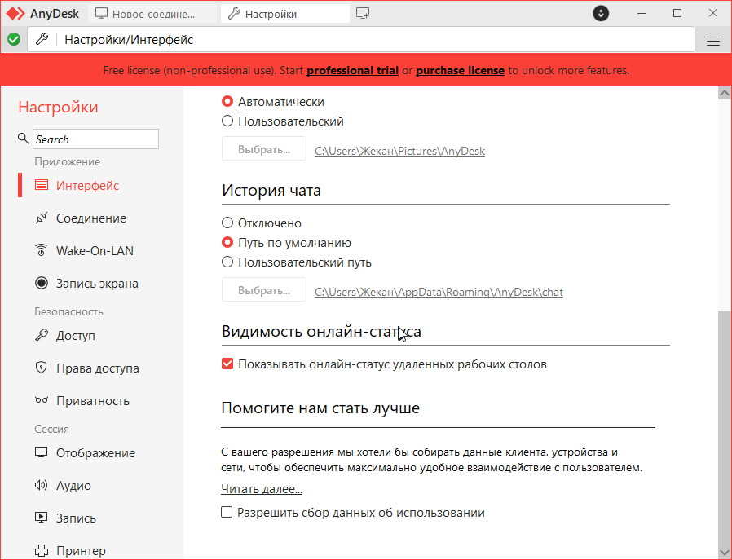Choose Пользовательский путь radio option

[227, 262]
